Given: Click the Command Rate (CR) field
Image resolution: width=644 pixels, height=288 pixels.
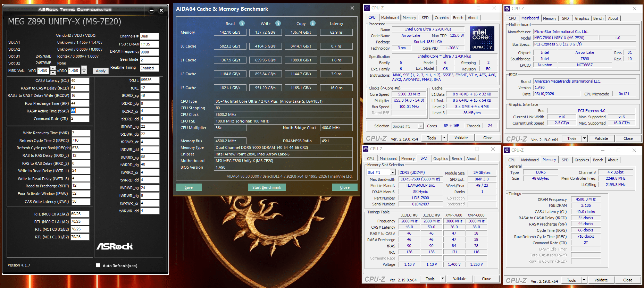Looking at the screenshot, I should [x=80, y=119].
